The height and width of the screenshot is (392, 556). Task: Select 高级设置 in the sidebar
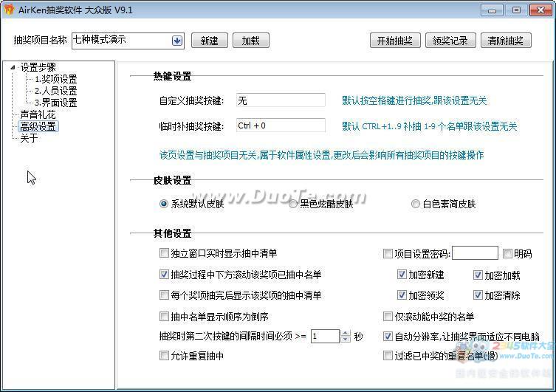tap(38, 126)
